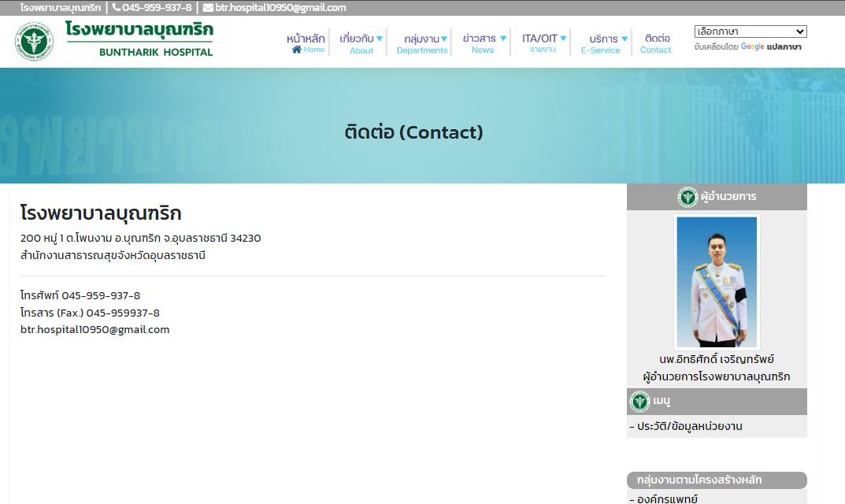Click the emblem icon beside ผู้อำนวยการ header
The width and height of the screenshot is (845, 504).
[x=687, y=197]
